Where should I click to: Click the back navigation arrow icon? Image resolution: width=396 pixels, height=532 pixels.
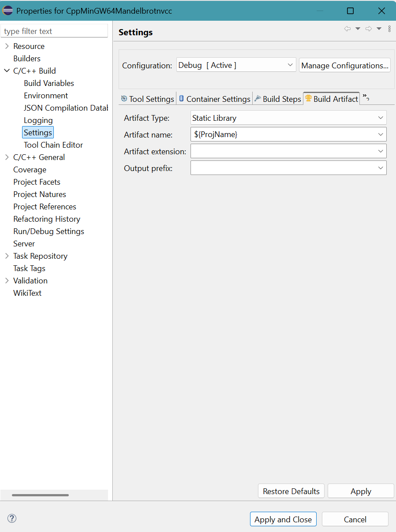tap(347, 29)
